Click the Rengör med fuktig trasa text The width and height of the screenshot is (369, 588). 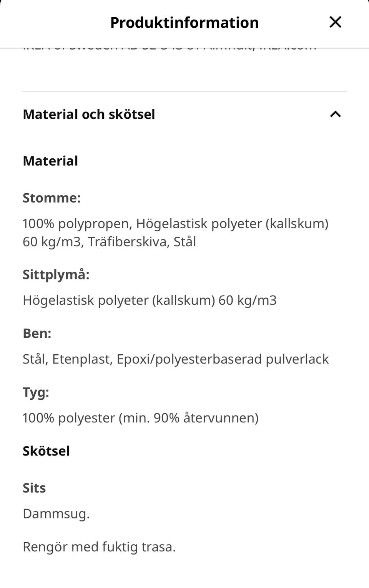click(x=99, y=546)
